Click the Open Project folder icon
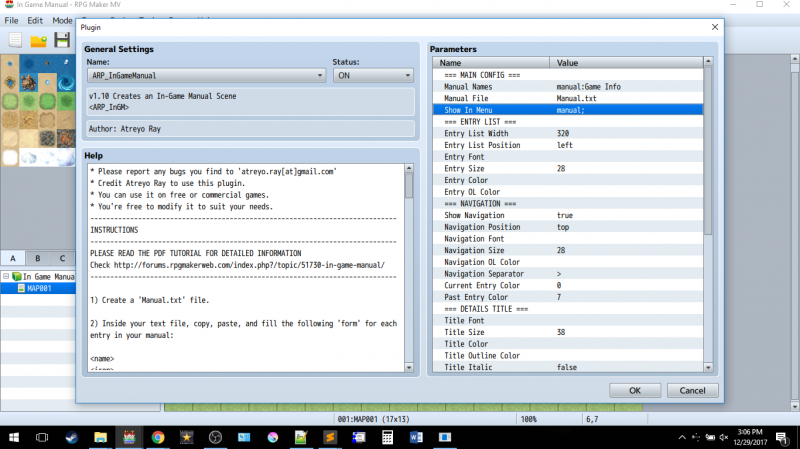 pos(38,40)
